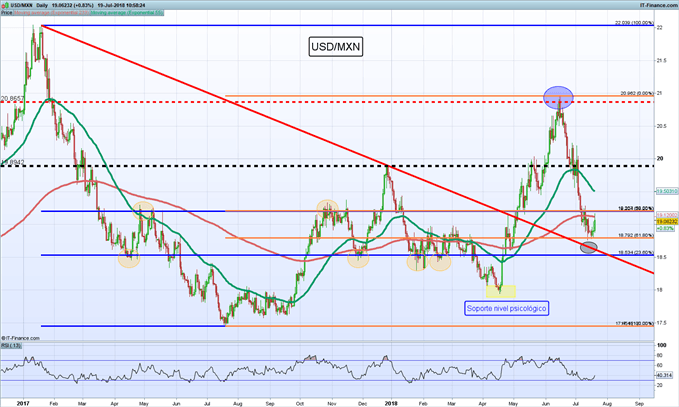Open the green Exponential 55 moving average legend
Image resolution: width=679 pixels, height=407 pixels.
tap(126, 13)
